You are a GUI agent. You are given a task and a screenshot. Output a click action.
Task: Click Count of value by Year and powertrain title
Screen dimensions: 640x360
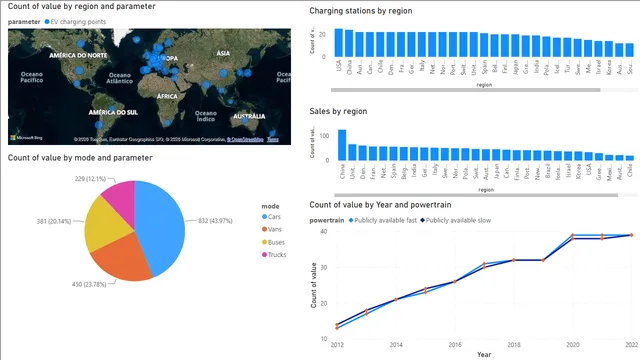click(x=380, y=205)
